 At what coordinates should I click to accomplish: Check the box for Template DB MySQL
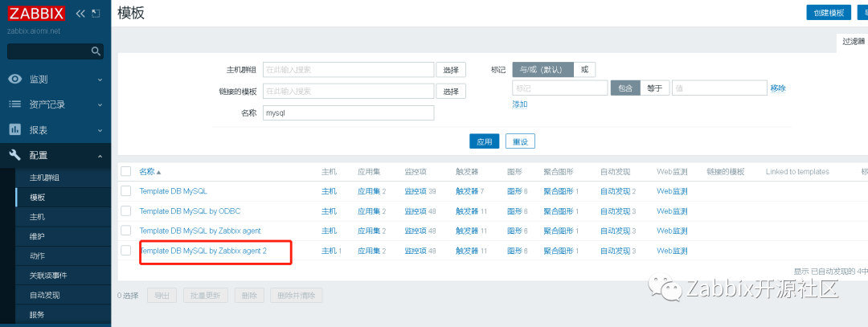coord(125,191)
